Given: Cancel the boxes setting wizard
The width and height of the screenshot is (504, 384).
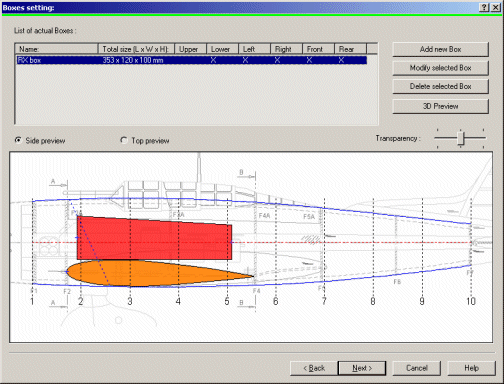Looking at the screenshot, I should (x=417, y=368).
